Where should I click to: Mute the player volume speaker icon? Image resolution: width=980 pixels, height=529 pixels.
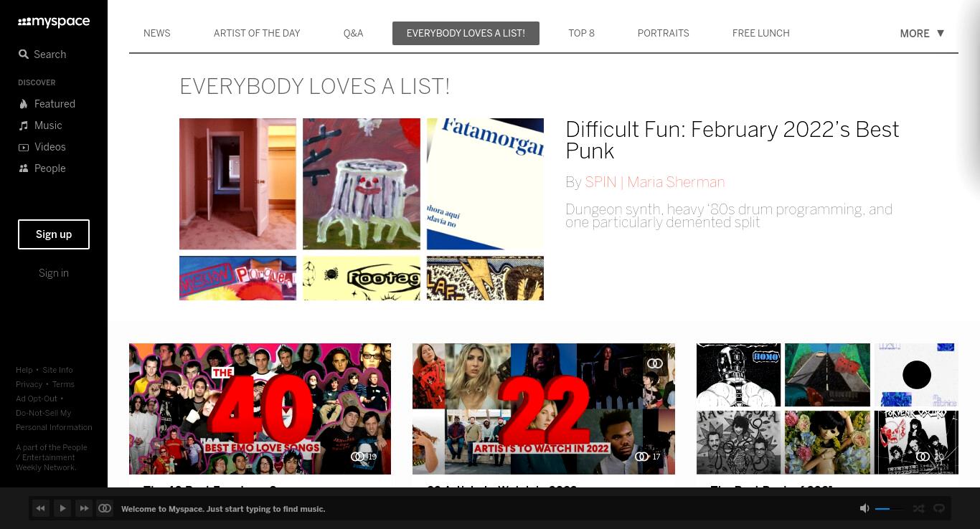864,508
